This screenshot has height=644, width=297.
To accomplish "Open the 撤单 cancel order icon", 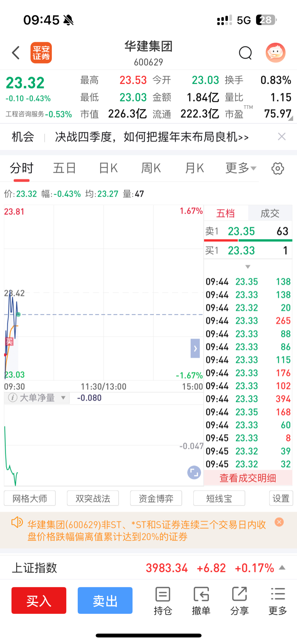I will [x=201, y=601].
